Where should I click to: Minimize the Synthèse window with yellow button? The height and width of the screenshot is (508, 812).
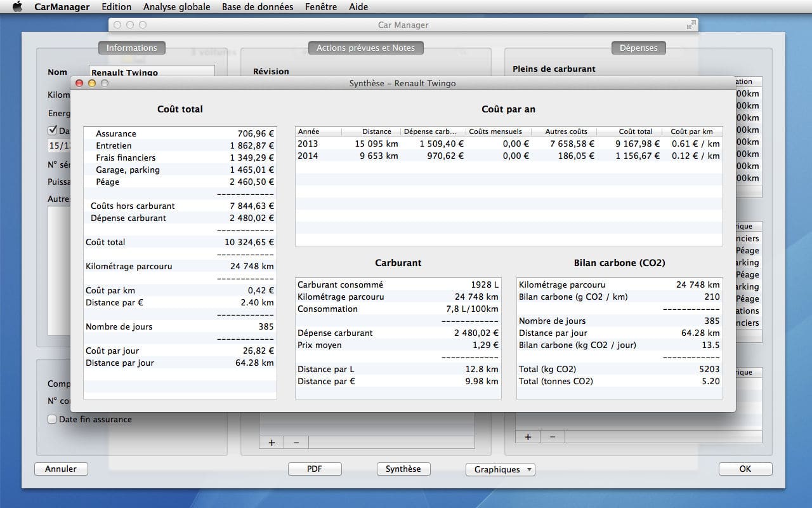click(x=92, y=83)
